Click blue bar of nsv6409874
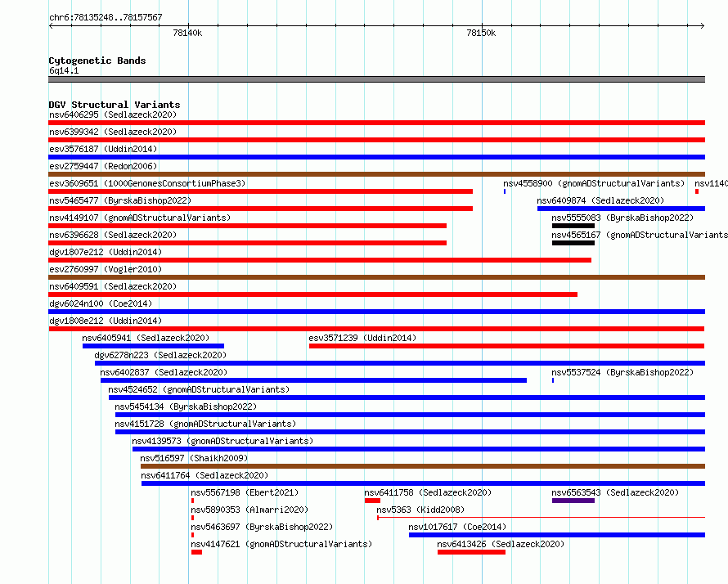The width and height of the screenshot is (728, 584). (621, 209)
